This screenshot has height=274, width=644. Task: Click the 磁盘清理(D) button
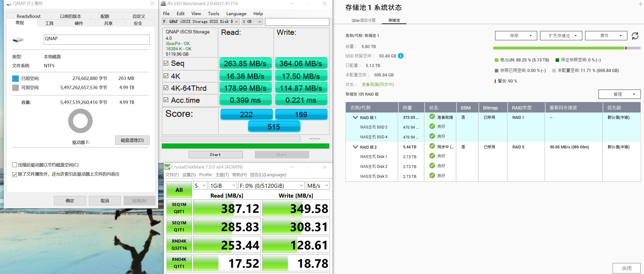point(132,140)
